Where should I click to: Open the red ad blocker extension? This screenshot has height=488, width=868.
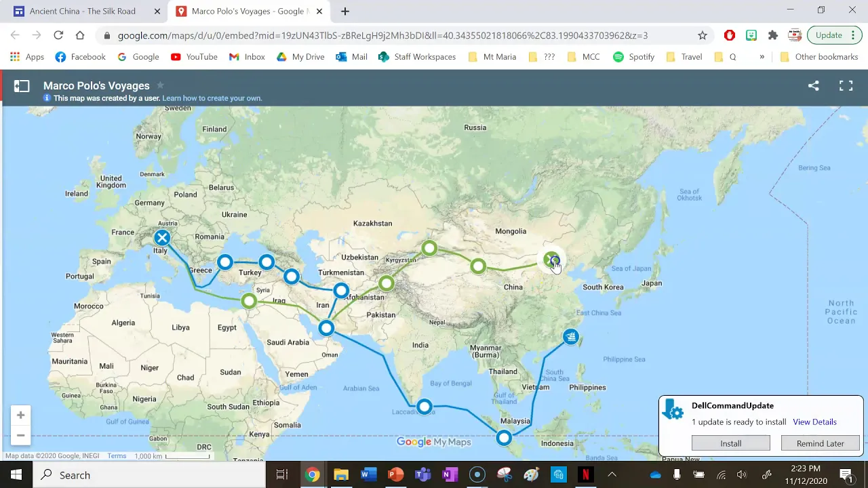(730, 35)
